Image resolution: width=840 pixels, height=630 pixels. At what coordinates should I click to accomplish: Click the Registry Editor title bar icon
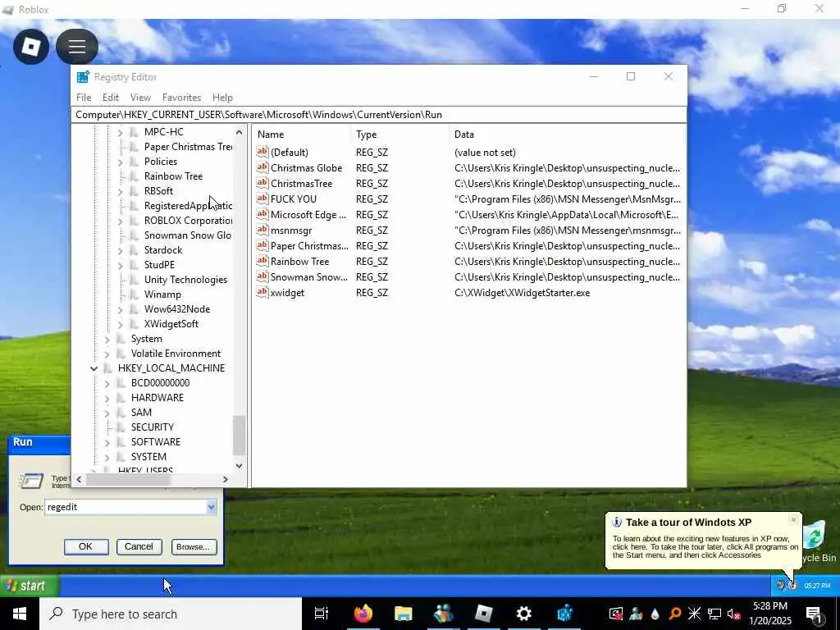point(83,77)
